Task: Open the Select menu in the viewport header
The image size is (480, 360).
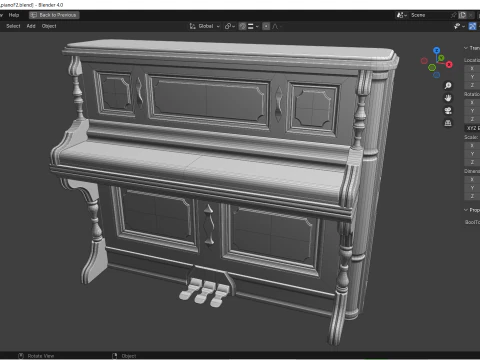Action: (13, 26)
